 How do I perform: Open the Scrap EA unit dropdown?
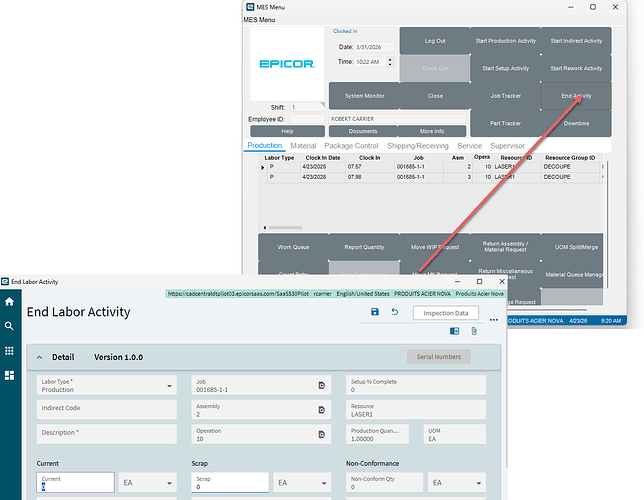coord(302,483)
